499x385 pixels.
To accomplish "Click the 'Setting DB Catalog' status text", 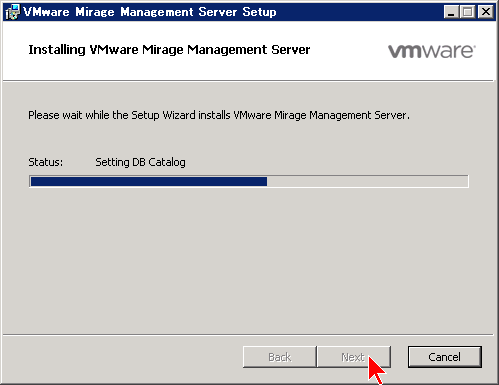I will (140, 162).
